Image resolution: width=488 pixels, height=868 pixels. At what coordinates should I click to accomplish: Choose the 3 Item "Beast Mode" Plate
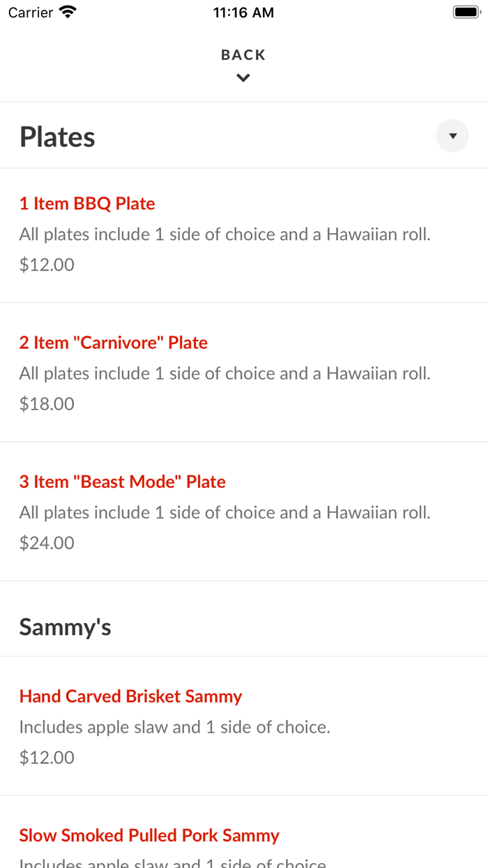(123, 481)
